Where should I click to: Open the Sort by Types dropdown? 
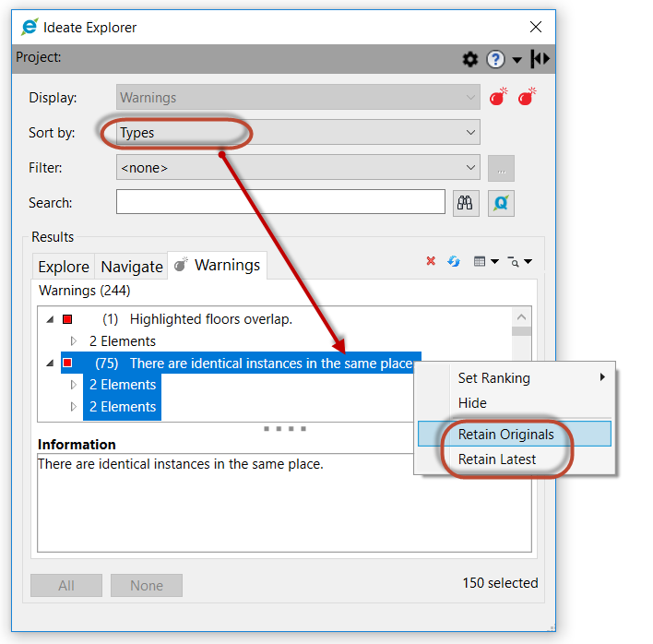click(x=299, y=133)
